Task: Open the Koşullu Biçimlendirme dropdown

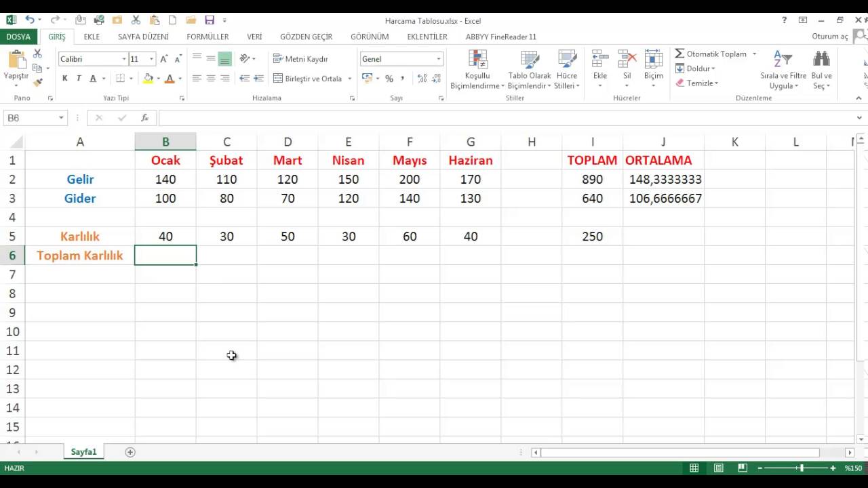Action: 477,69
